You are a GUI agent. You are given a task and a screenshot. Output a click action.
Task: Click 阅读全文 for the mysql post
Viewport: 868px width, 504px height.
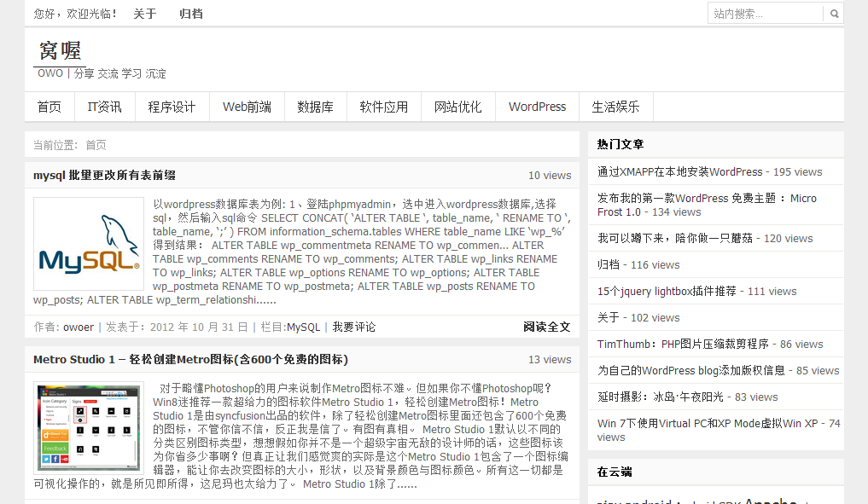(x=546, y=327)
